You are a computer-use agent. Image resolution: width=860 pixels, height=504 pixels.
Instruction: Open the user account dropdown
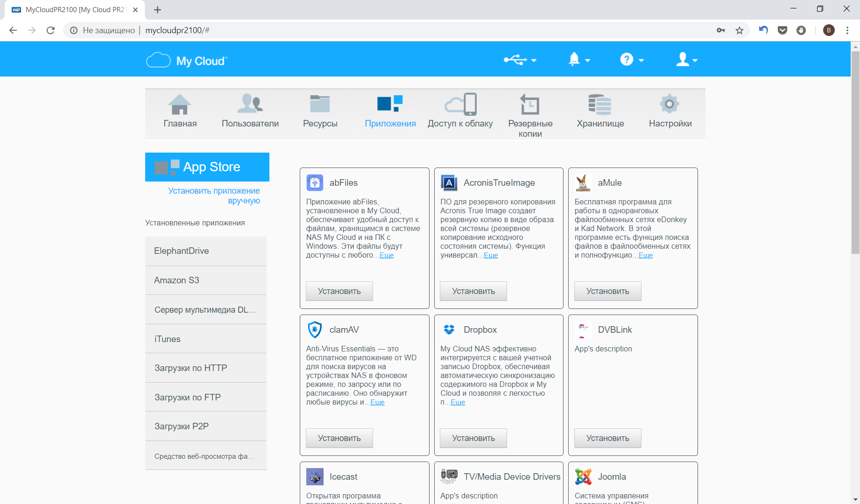(x=687, y=60)
